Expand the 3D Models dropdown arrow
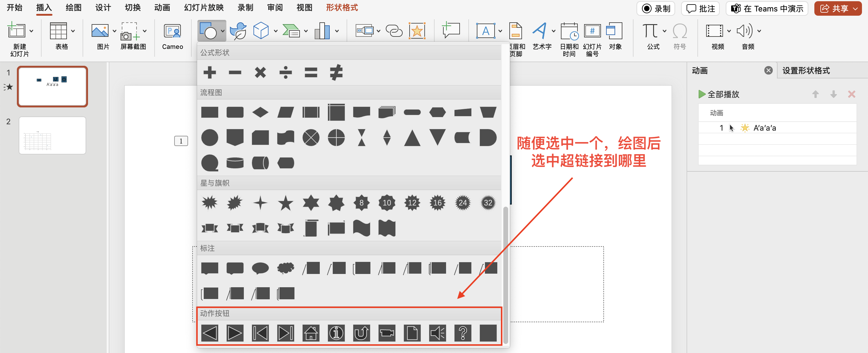Screen dimensions: 868x353 (x=275, y=31)
